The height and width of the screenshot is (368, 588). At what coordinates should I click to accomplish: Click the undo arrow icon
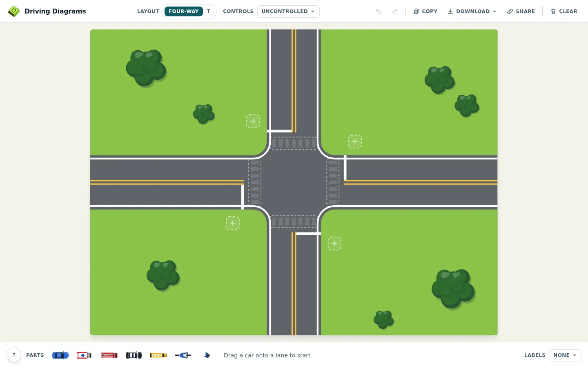379,11
